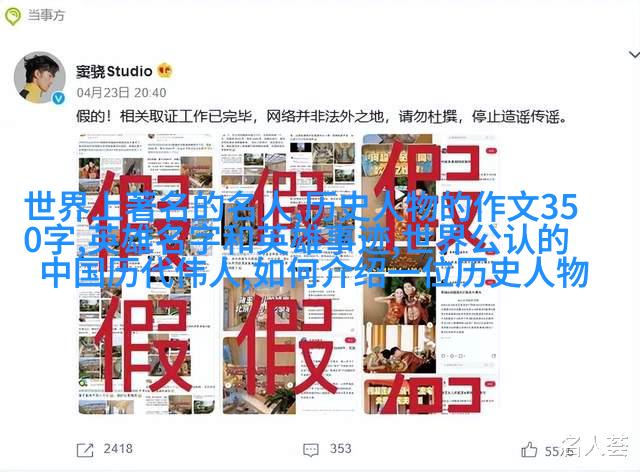Click the green 当事方 logo icon
This screenshot has height=472, width=640.
pyautogui.click(x=13, y=16)
